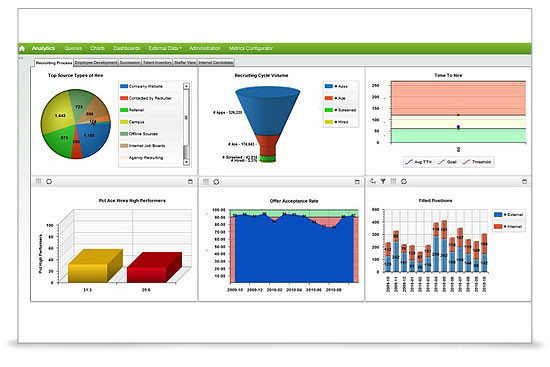550x367 pixels.
Task: Open the Analytics menu
Action: [x=43, y=48]
